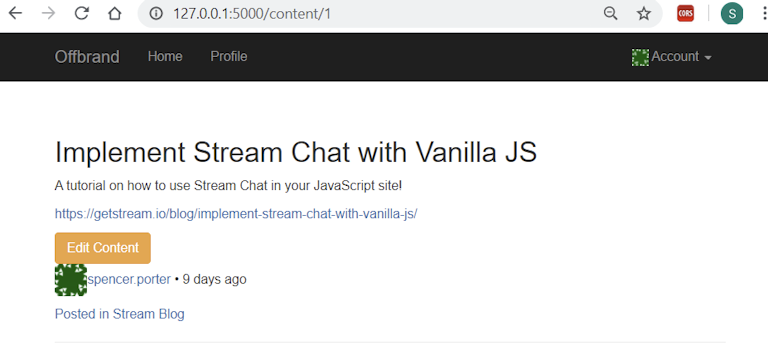768x360 pixels.
Task: Open the browser home page icon
Action: [x=115, y=13]
